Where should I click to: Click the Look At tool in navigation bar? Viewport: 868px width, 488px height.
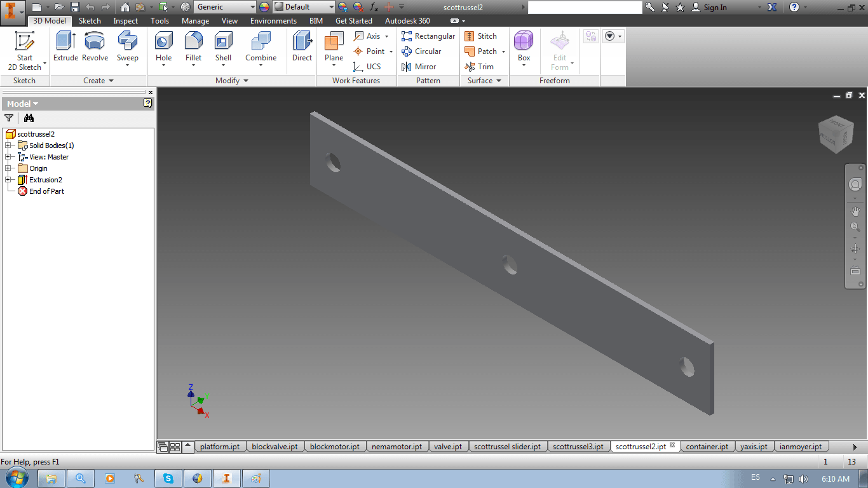point(855,271)
